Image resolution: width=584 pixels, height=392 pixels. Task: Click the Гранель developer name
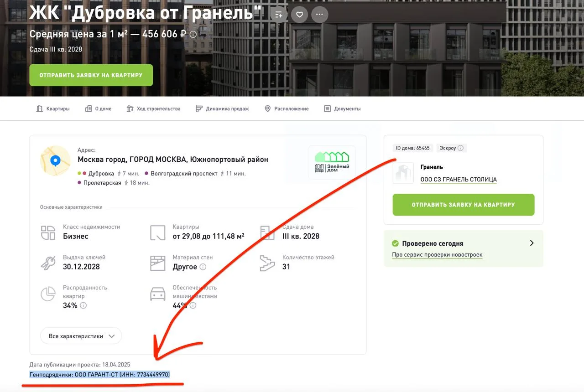[x=432, y=167]
